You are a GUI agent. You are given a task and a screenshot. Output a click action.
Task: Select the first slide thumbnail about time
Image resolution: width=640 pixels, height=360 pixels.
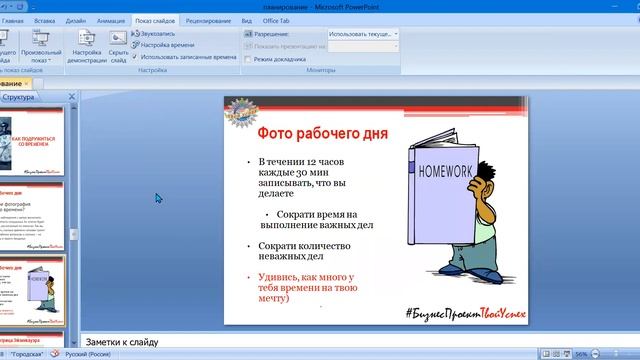click(32, 141)
